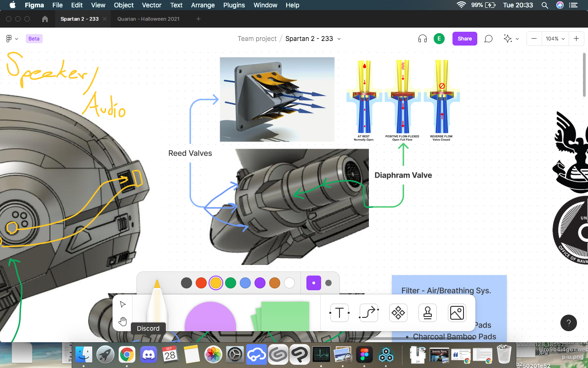Open Discord from the Dock
588x368 pixels.
pos(148,355)
